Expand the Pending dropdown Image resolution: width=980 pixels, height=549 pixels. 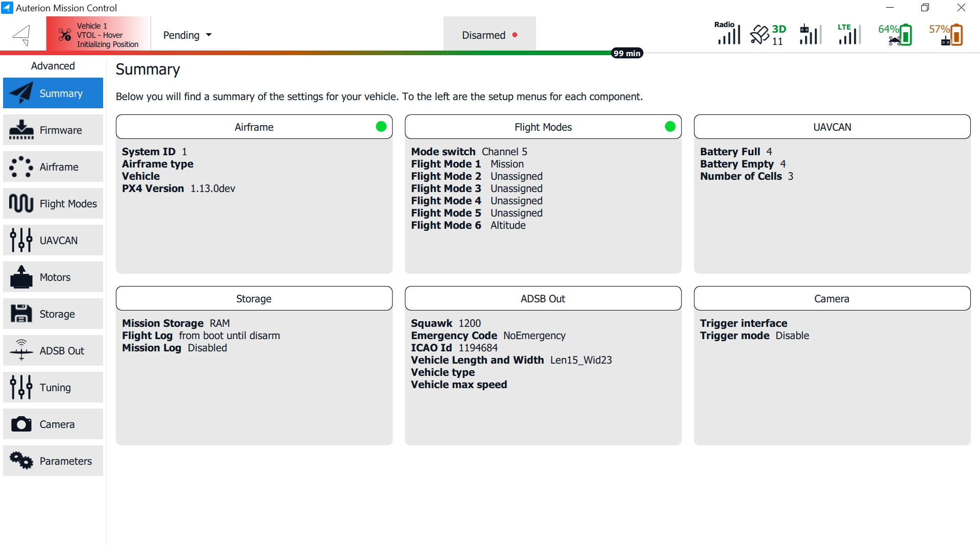[187, 35]
